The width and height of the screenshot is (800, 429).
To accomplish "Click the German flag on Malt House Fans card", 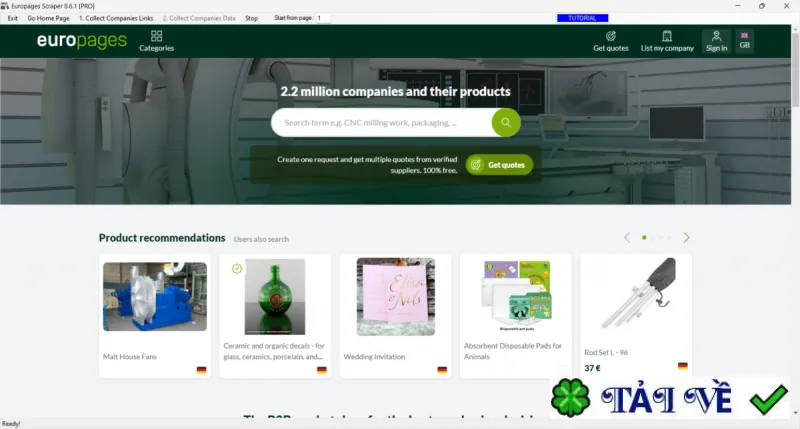I will 202,370.
